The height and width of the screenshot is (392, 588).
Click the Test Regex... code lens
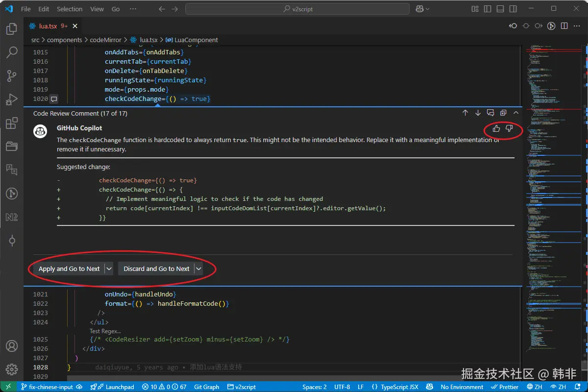(x=105, y=331)
